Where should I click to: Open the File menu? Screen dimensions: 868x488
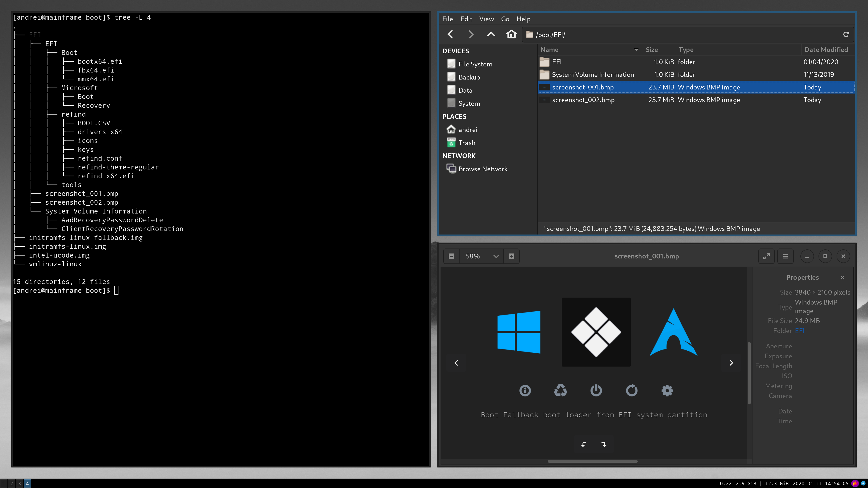[448, 19]
